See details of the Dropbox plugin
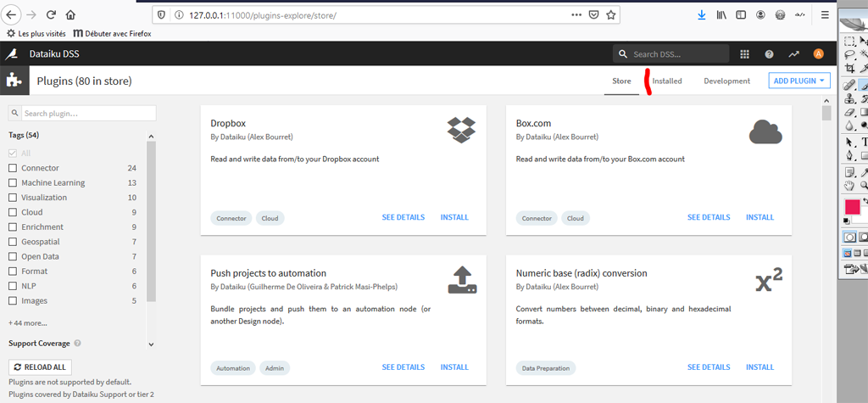The image size is (868, 403). 403,217
